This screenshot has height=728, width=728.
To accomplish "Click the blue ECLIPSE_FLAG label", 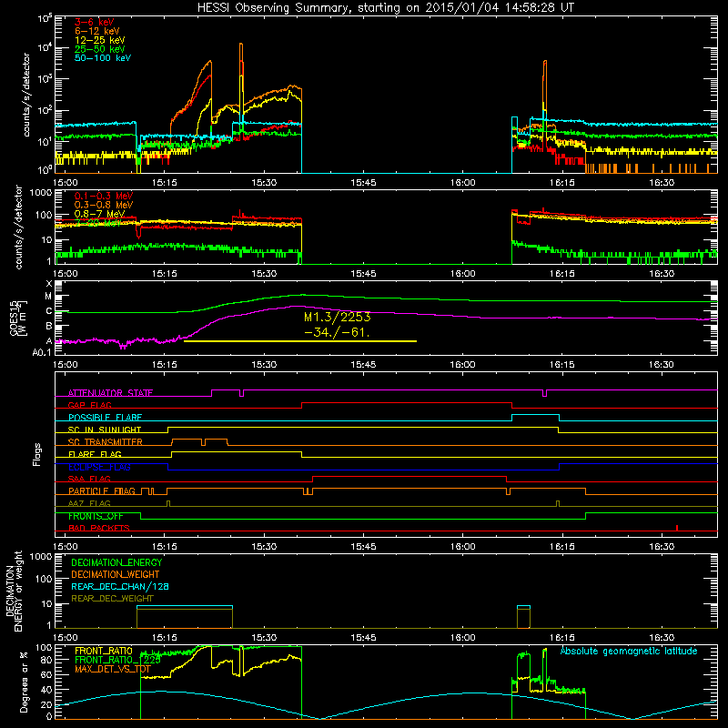I will click(x=99, y=467).
